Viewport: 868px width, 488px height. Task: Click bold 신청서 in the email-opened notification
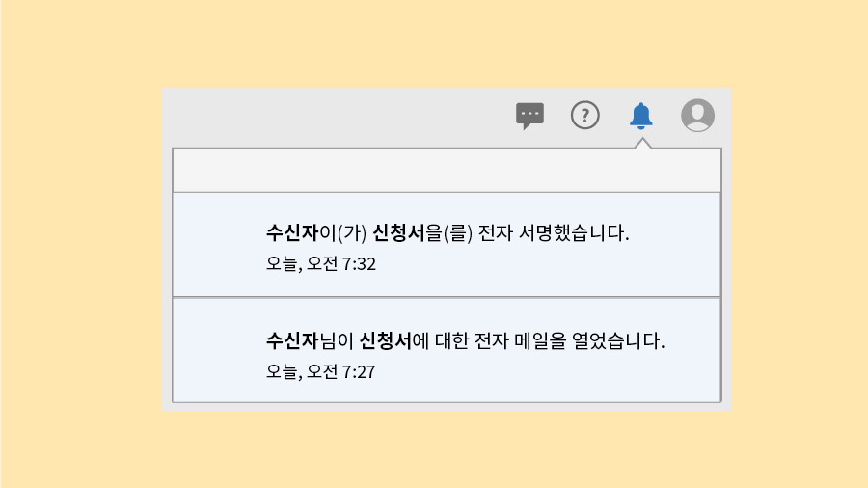385,340
